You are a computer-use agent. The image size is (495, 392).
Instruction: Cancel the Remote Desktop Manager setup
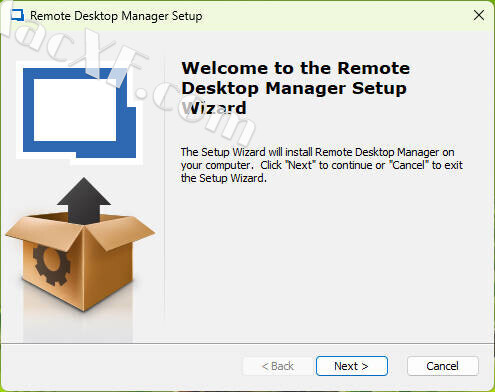[x=443, y=366]
